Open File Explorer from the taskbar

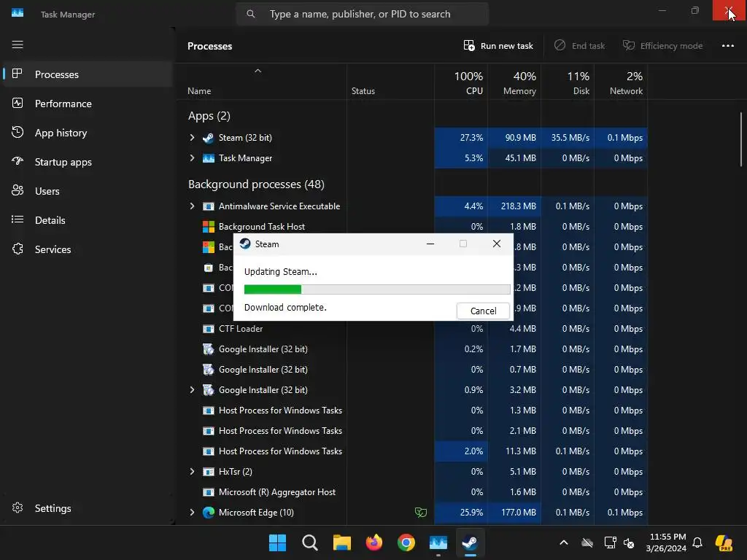341,542
